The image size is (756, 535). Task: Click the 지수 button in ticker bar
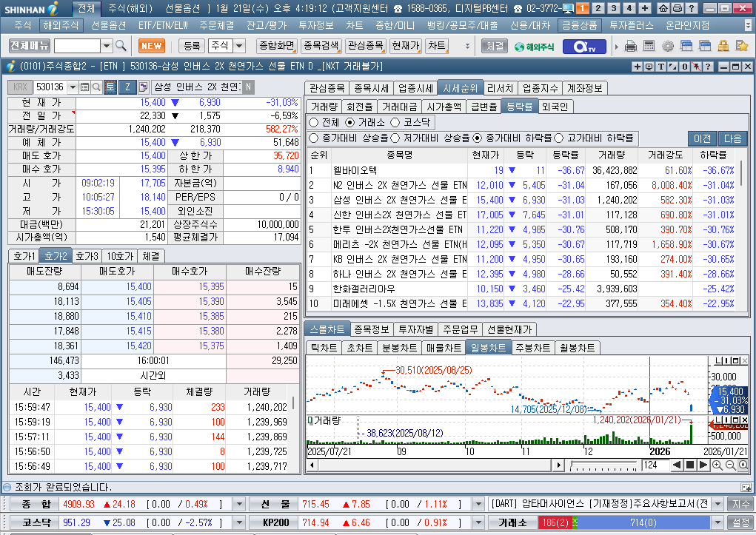740,504
